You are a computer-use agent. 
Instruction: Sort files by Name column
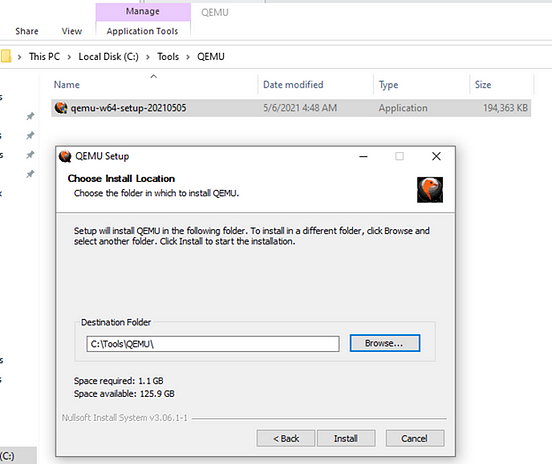click(x=67, y=85)
